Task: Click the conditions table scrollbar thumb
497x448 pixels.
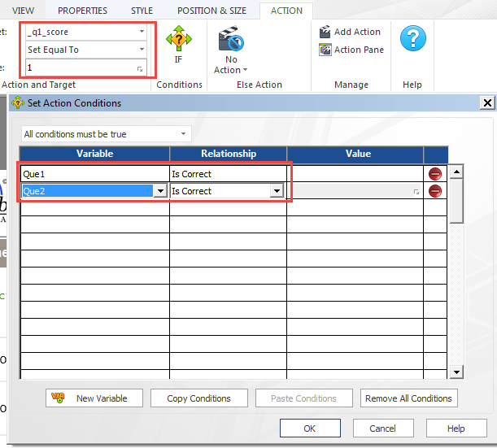Action: point(456,201)
